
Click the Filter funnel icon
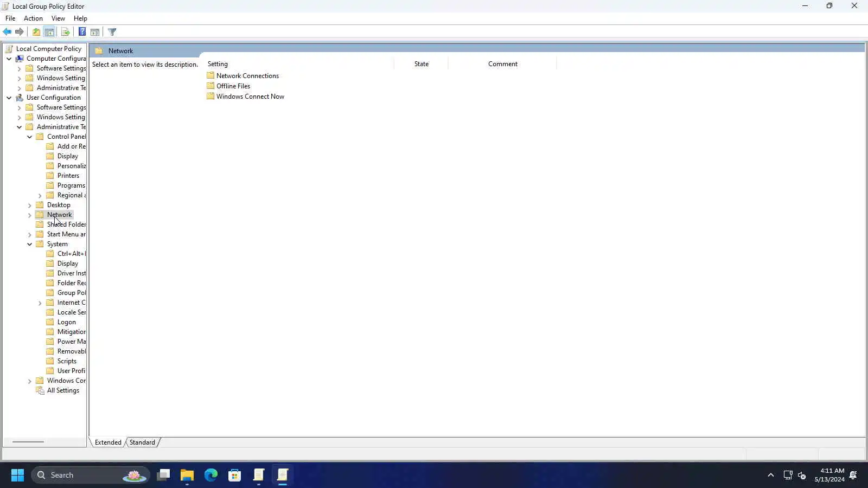112,32
